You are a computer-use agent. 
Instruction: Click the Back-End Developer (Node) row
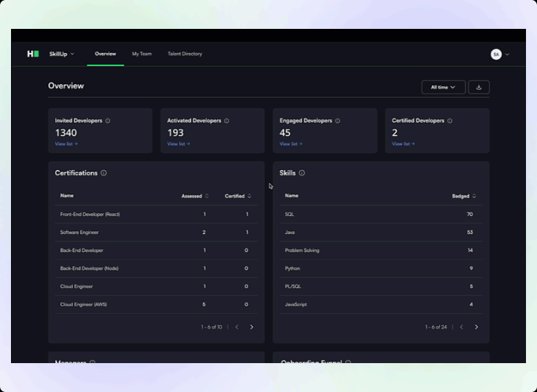(156, 268)
